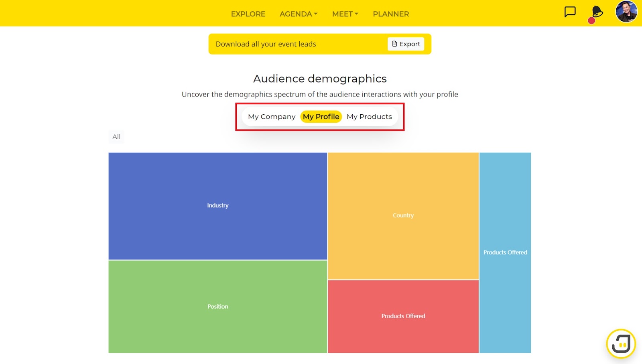Switch to the My Products tab
The height and width of the screenshot is (364, 642).
click(369, 117)
